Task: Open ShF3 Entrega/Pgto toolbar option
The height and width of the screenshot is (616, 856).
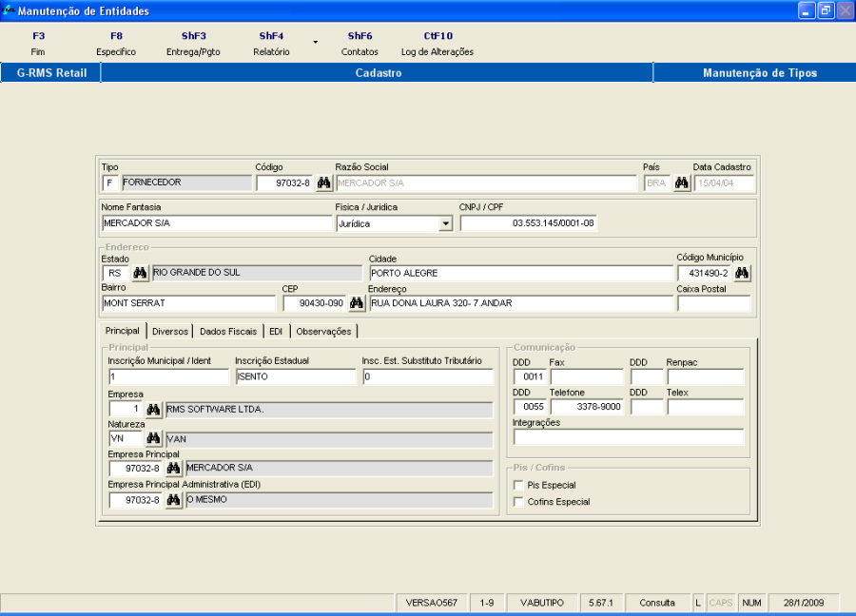Action: pyautogui.click(x=193, y=44)
